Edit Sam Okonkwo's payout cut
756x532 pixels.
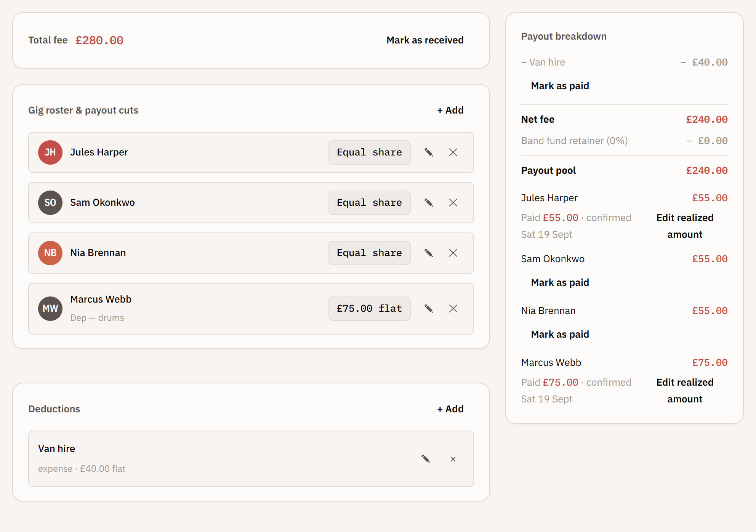(429, 203)
